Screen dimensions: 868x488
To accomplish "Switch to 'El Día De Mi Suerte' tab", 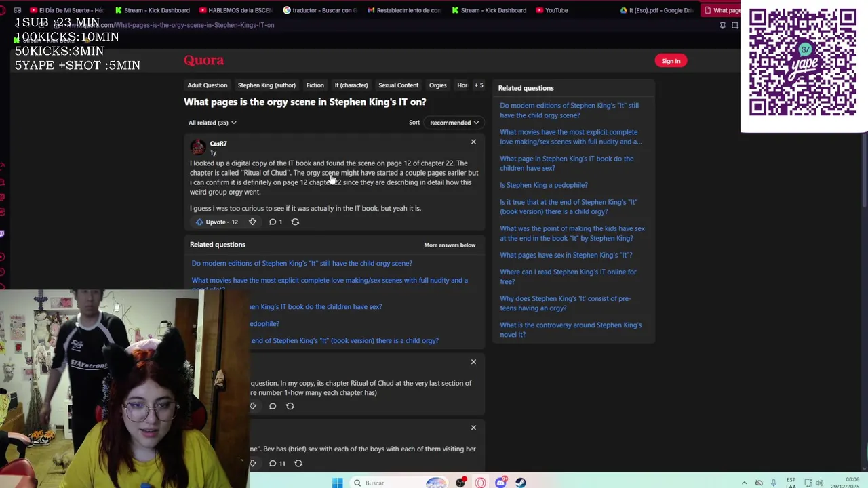I will click(68, 10).
